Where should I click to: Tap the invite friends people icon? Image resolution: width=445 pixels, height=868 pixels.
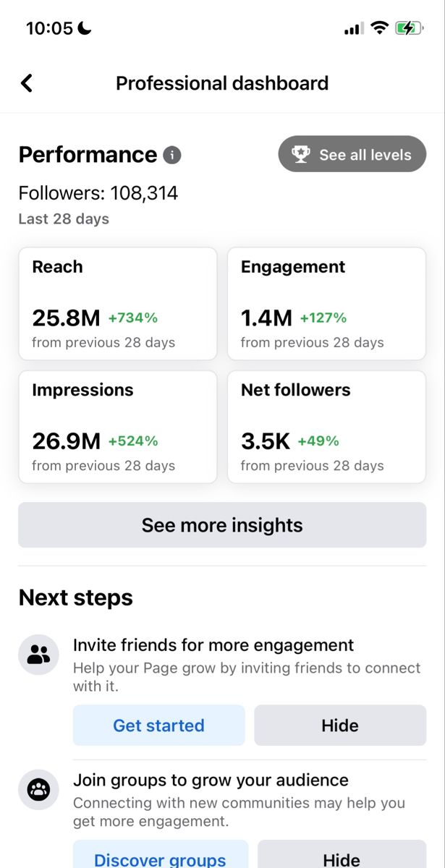click(38, 655)
